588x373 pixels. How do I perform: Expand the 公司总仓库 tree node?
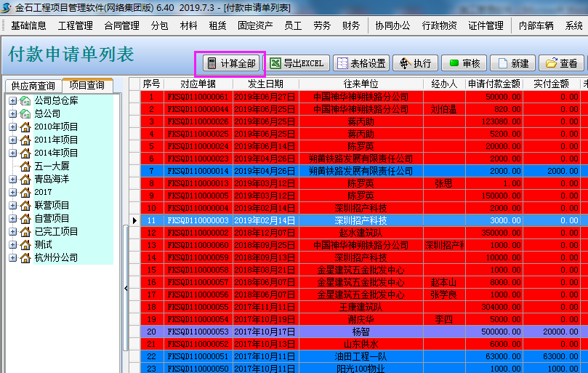(x=13, y=100)
